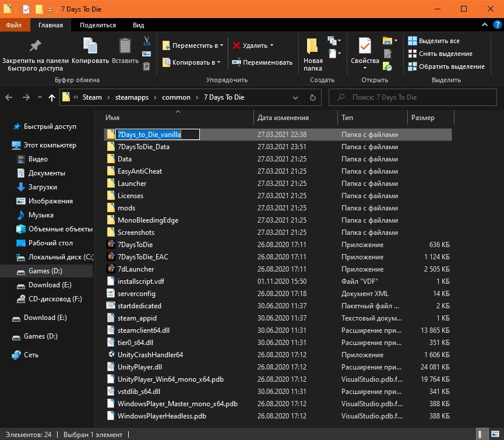The image size is (504, 440).
Task: Click the scissors Cut icon
Action: [147, 41]
